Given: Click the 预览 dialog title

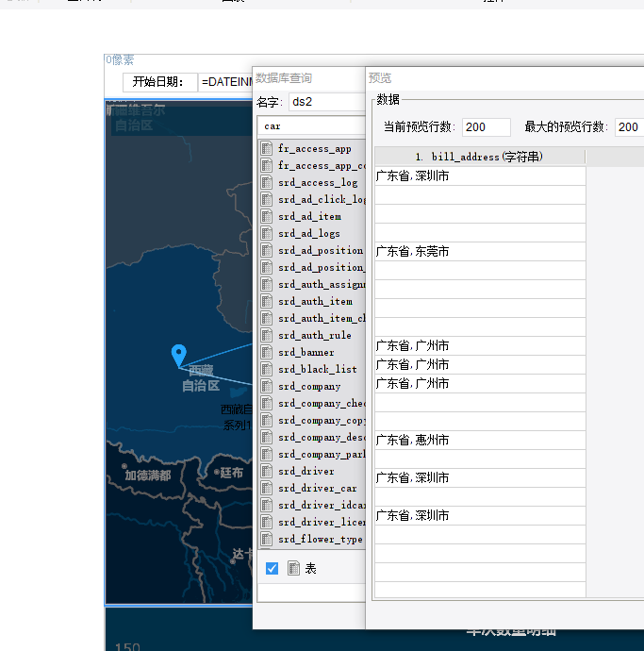Looking at the screenshot, I should coord(380,78).
